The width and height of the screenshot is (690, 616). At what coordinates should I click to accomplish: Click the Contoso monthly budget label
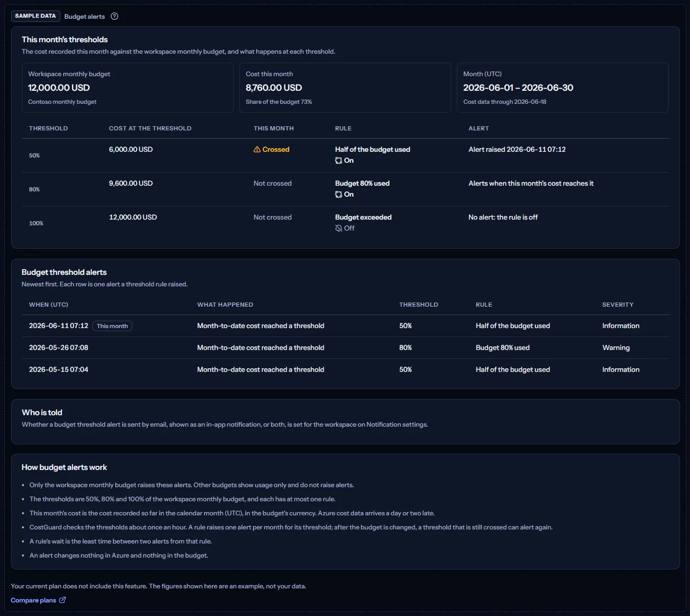tap(62, 102)
